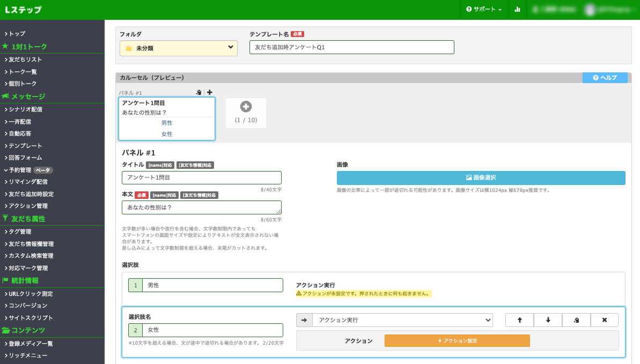Duplicate choice 女性 with the copy icon

point(576,320)
